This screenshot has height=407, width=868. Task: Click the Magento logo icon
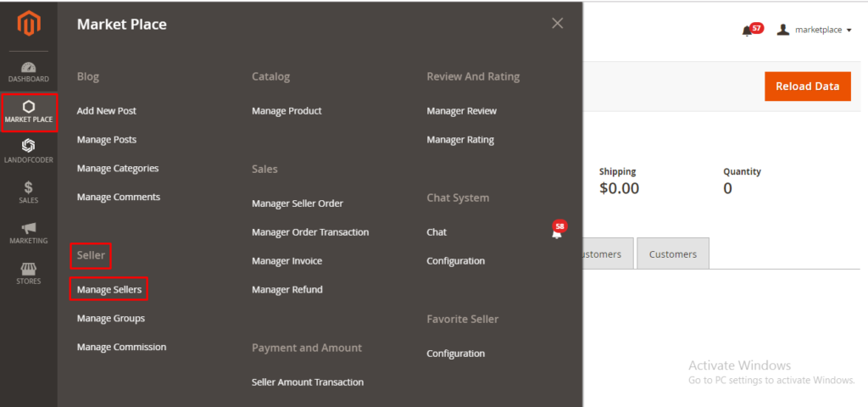point(29,25)
